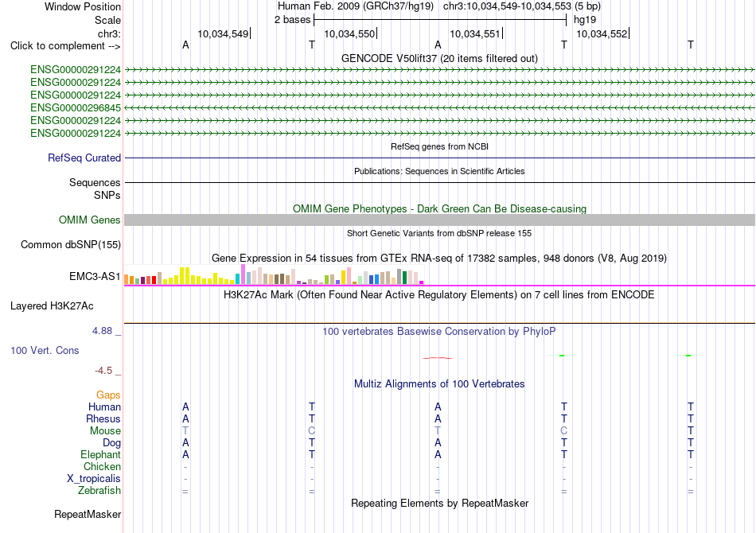Click the Human Feb. 2009 (GRCh37/hg19) title text
Viewport: 756px width, 533px height.
tap(356, 6)
